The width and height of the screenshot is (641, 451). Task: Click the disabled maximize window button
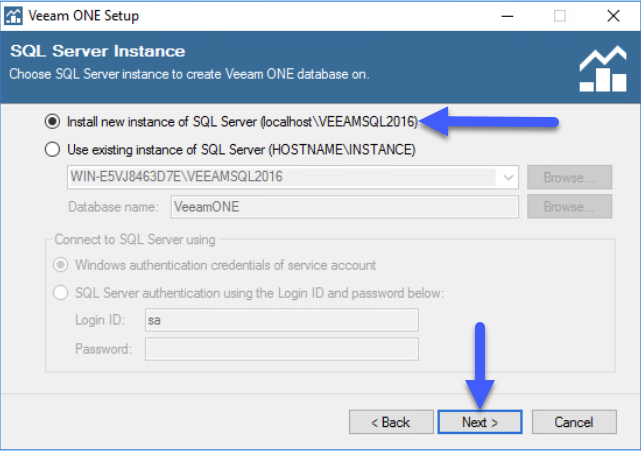click(x=560, y=16)
